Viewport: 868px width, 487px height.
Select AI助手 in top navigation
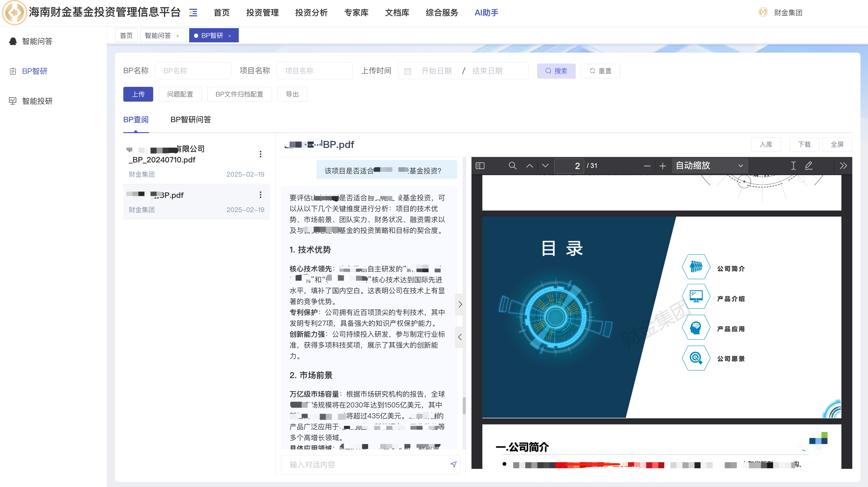[x=486, y=13]
